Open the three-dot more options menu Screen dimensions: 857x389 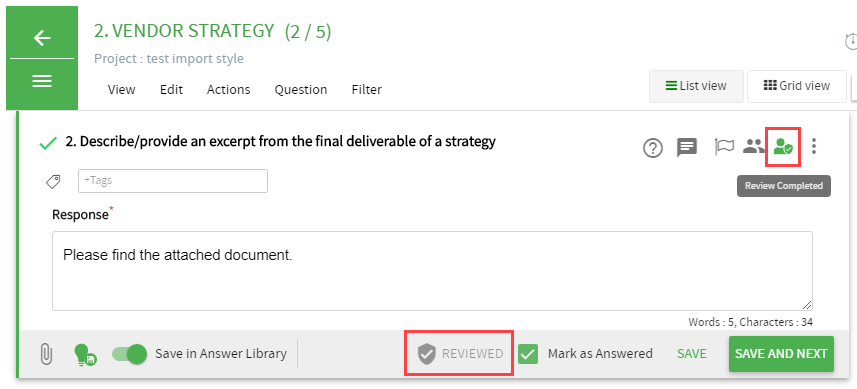[x=814, y=146]
